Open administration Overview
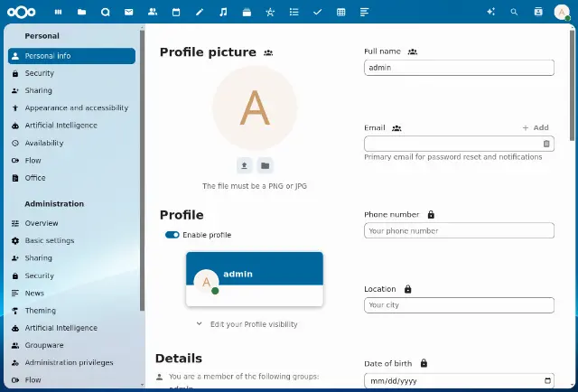Screen dimensions: 578x392 tap(71, 223)
